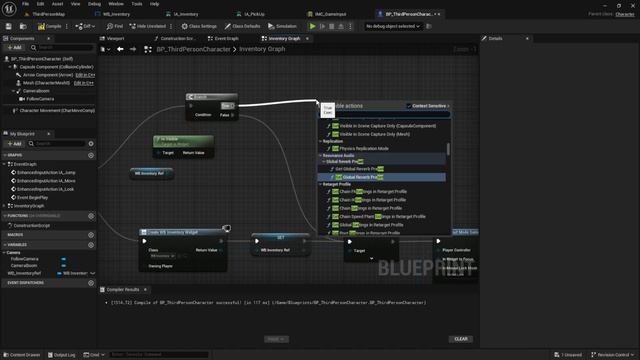Screen dimensions: 640x360
Task: Click the Find button
Action: click(x=115, y=26)
